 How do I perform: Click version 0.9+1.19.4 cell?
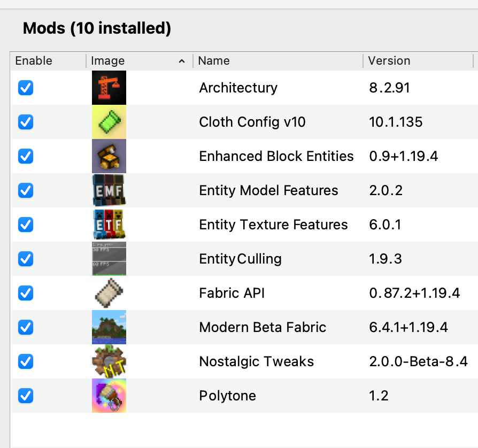[403, 156]
